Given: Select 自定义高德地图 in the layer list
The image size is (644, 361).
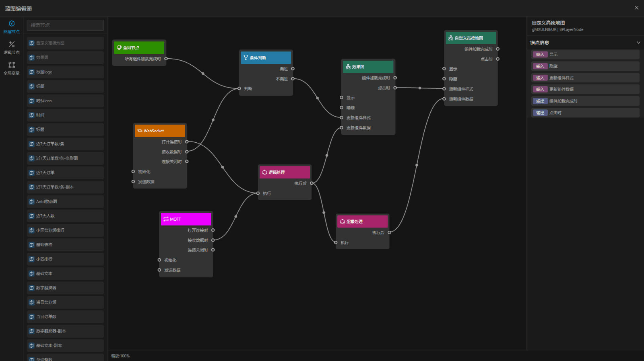Looking at the screenshot, I should click(65, 43).
